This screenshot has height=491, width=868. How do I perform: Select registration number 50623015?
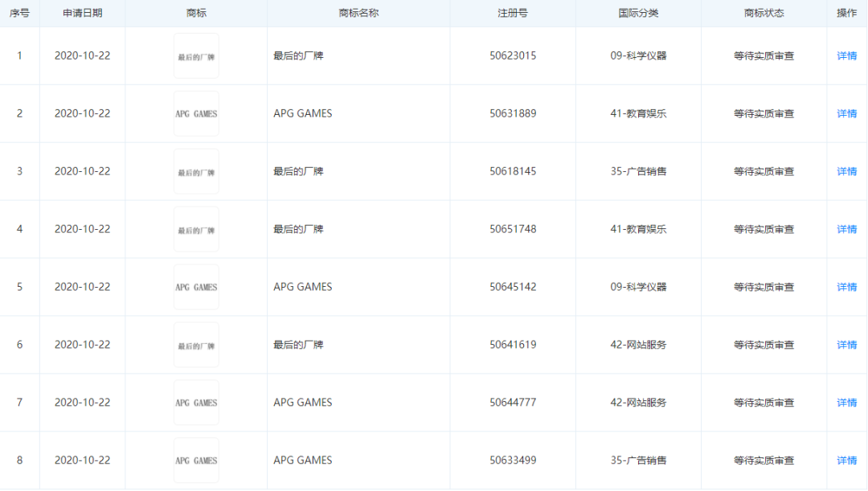coord(513,56)
